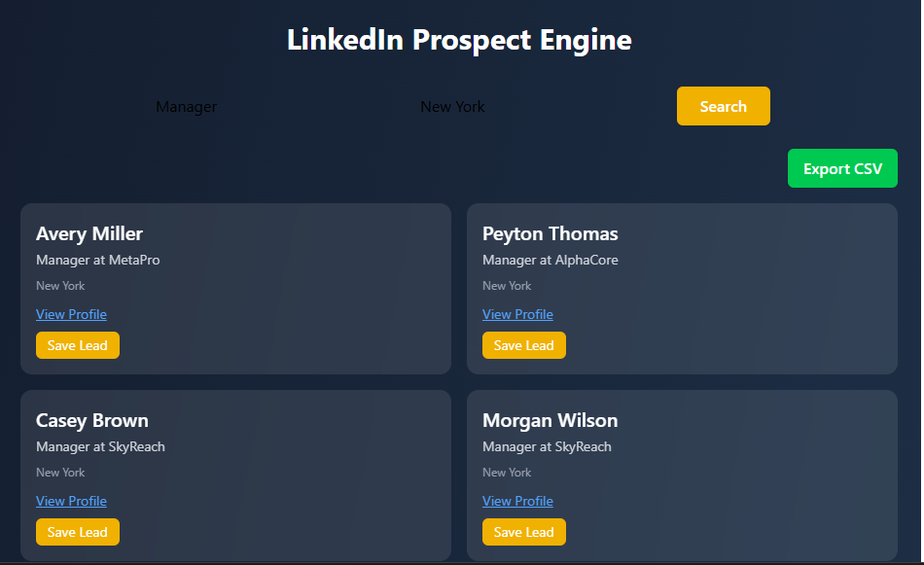Viewport: 924px width, 565px height.
Task: Click the New York location input field
Action: [x=452, y=107]
